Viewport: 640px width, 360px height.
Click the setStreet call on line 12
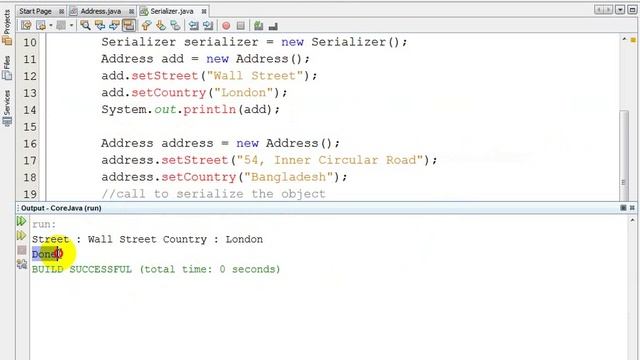(x=165, y=76)
